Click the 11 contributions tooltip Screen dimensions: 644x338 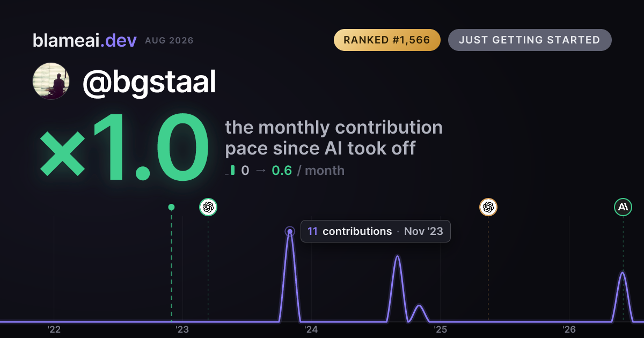click(375, 231)
